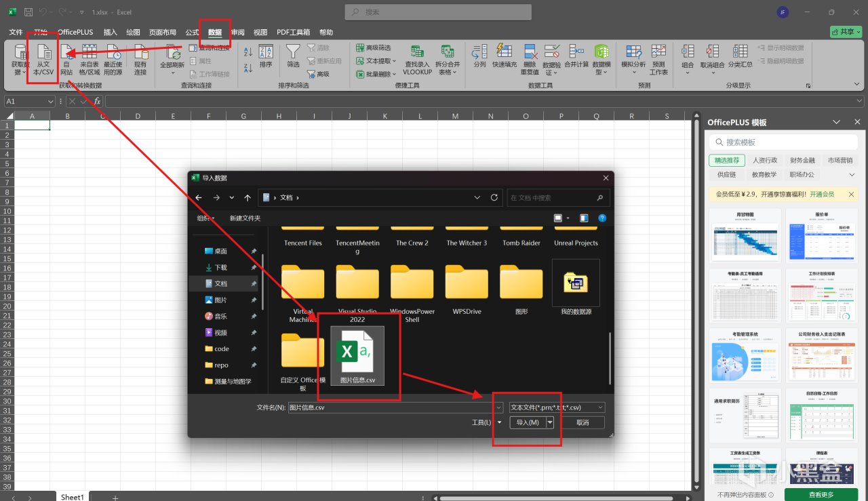The width and height of the screenshot is (868, 501).
Task: Open the 文本文件 file type dropdown
Action: coord(557,407)
